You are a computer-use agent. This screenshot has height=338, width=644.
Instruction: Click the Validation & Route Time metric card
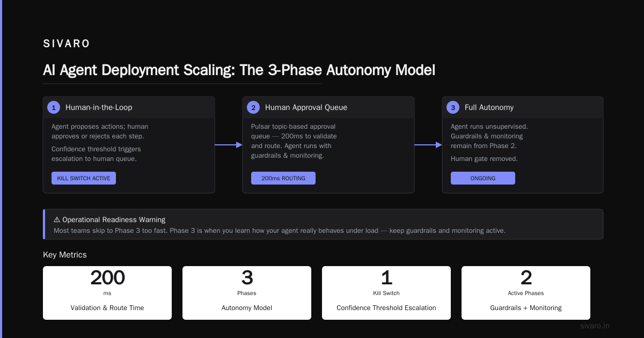pyautogui.click(x=107, y=293)
